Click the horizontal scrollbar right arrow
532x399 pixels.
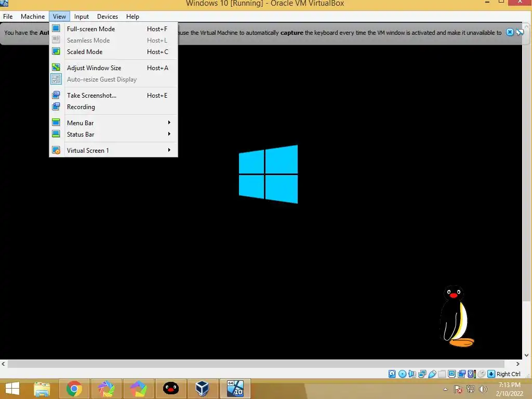pyautogui.click(x=518, y=364)
